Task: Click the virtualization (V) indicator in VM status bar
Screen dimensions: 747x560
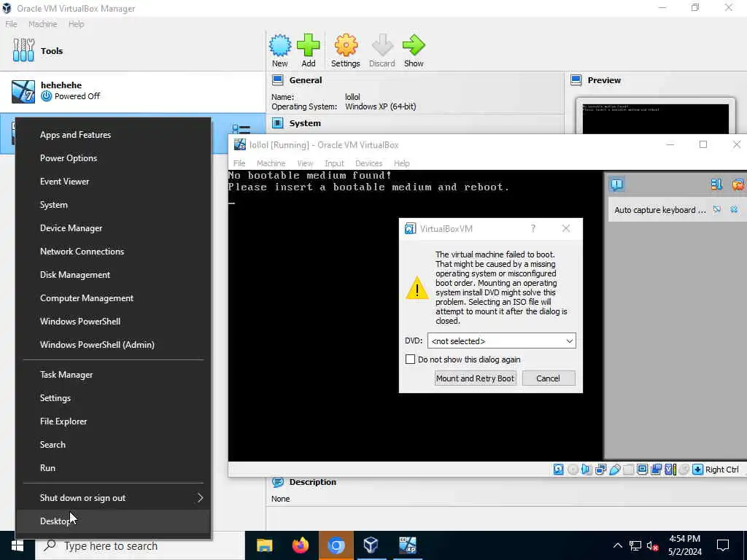Action: [670, 470]
